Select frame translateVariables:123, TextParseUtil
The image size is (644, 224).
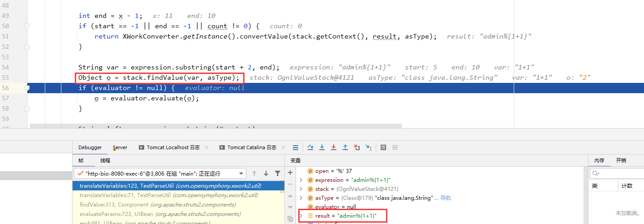pos(178,186)
